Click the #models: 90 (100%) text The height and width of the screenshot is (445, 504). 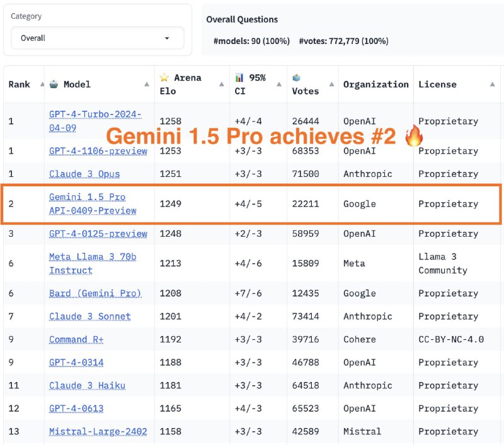251,41
